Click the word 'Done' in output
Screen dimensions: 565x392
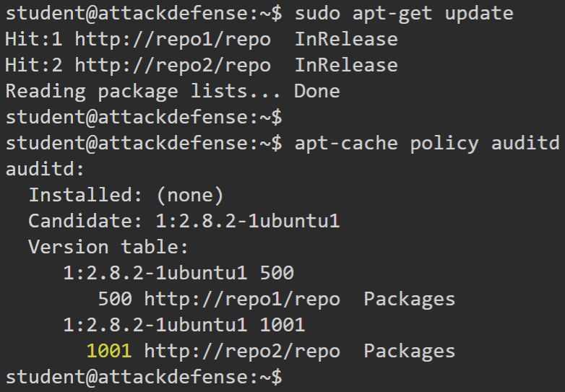click(317, 92)
